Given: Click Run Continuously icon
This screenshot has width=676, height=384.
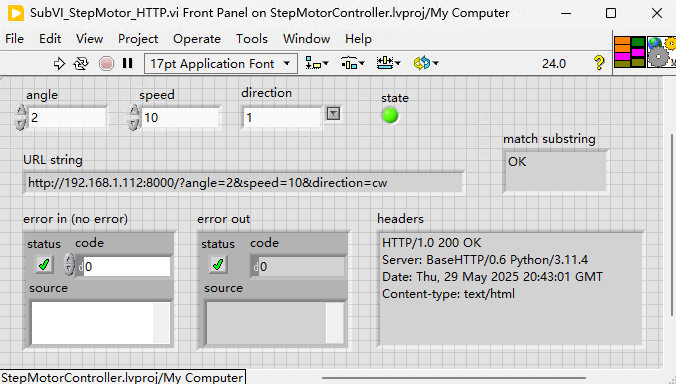Looking at the screenshot, I should pos(81,64).
